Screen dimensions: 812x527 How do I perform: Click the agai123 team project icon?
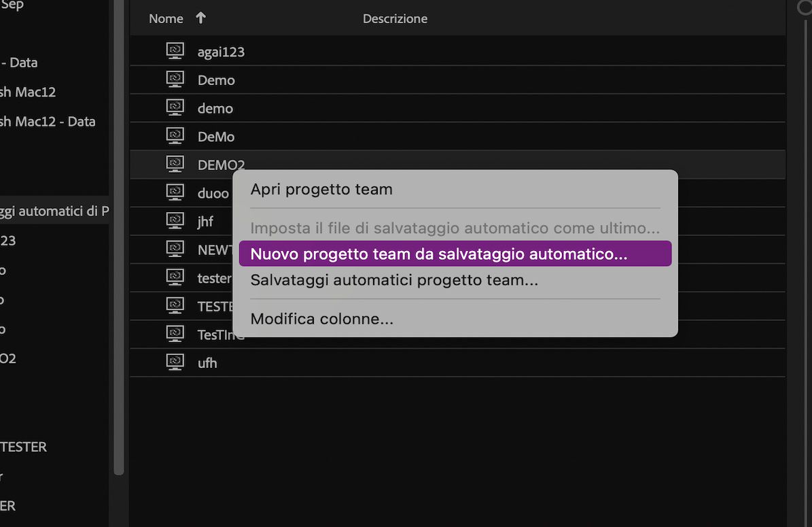(175, 50)
